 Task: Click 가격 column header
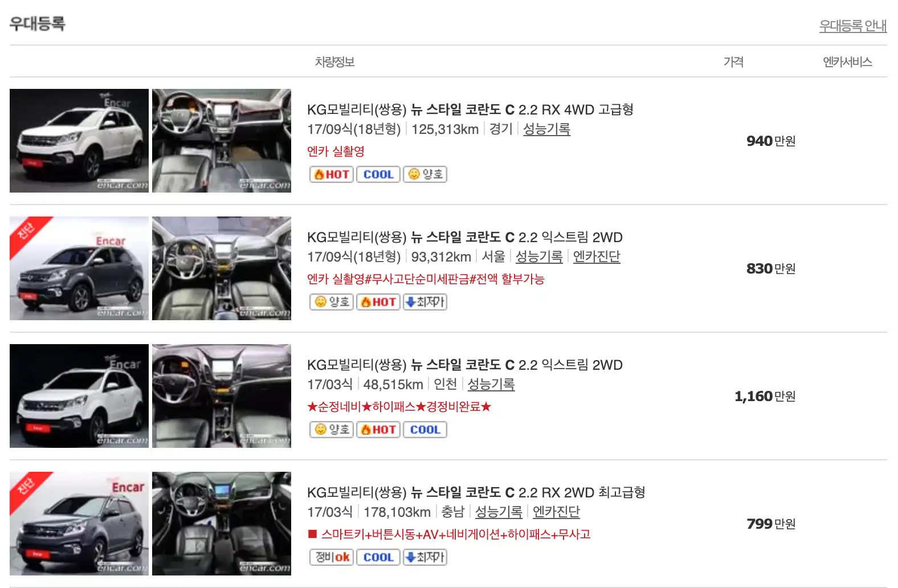point(733,62)
